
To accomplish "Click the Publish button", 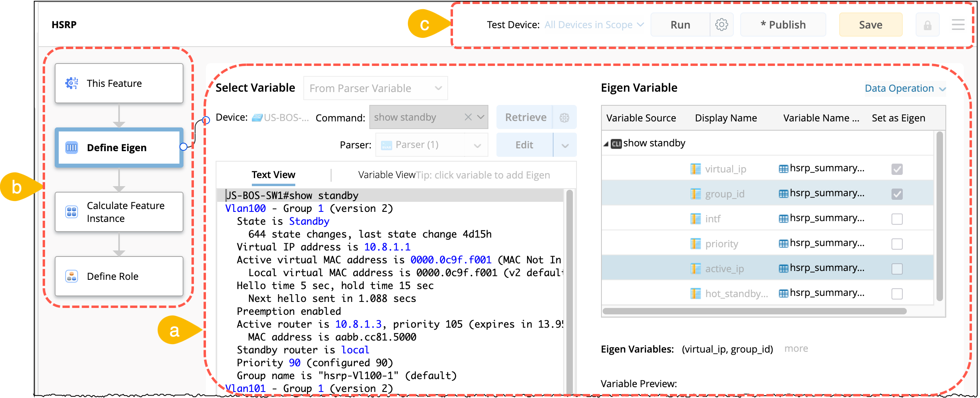I will 782,25.
